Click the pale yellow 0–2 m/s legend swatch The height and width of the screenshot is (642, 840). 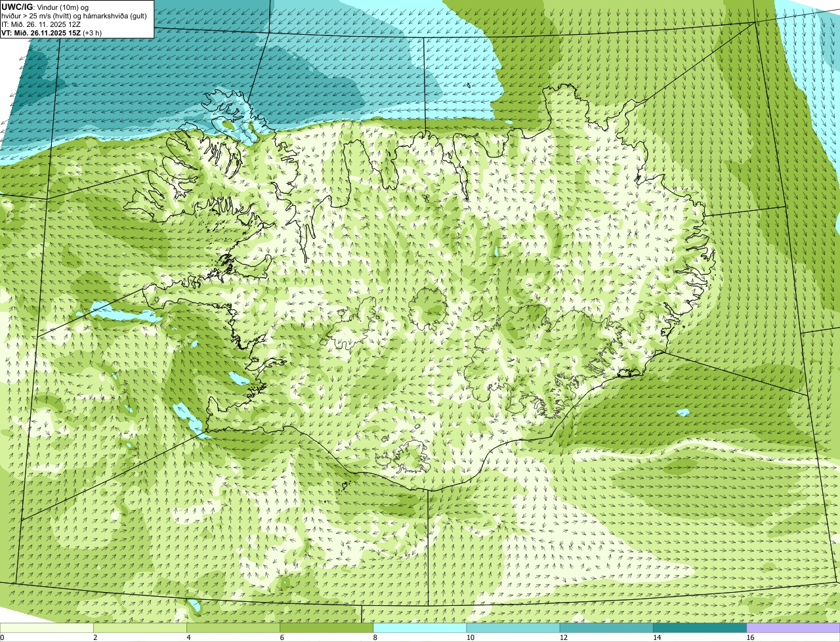(47, 628)
